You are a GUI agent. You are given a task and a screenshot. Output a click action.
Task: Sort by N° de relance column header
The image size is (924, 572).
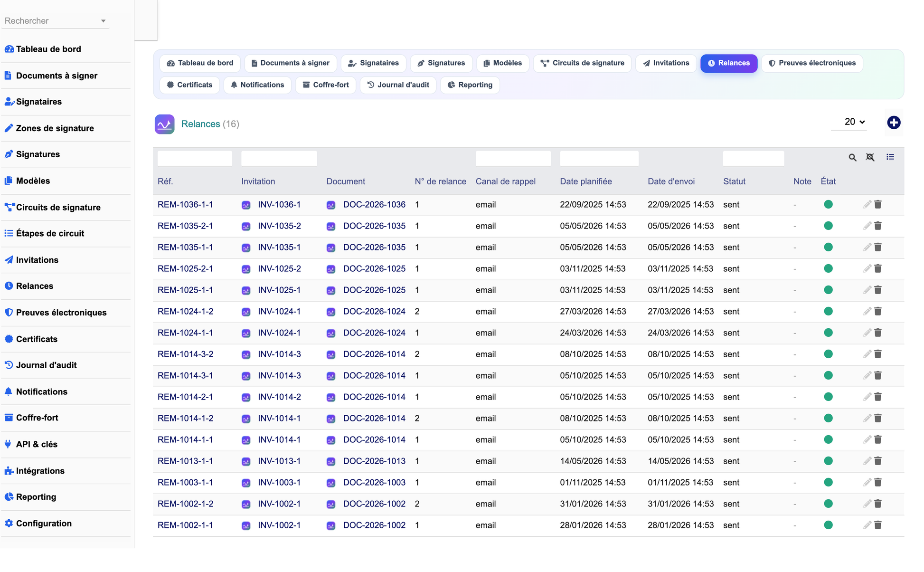[x=440, y=181]
